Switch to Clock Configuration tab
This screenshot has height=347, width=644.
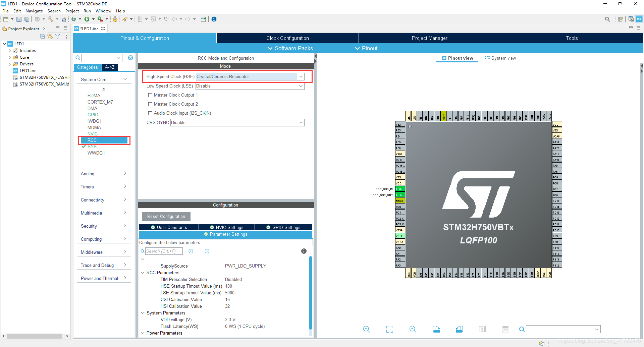[287, 38]
